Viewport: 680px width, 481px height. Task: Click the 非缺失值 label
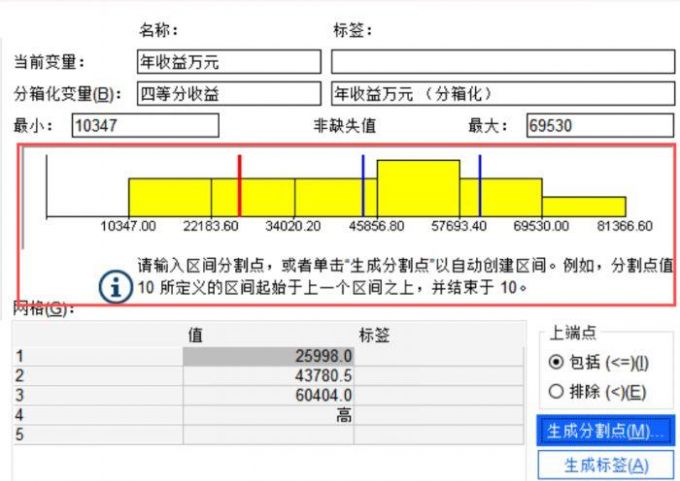coord(344,126)
